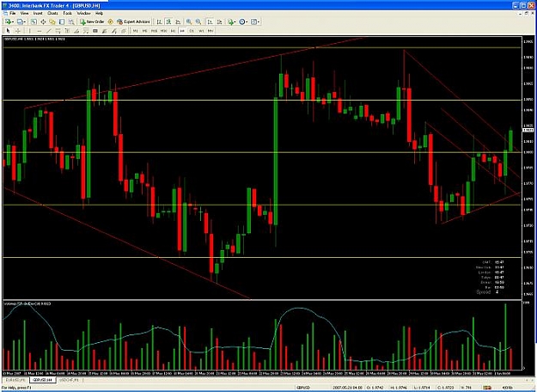This screenshot has width=537, height=392.
Task: Switch chart to Bar Chart type
Action: [x=159, y=21]
